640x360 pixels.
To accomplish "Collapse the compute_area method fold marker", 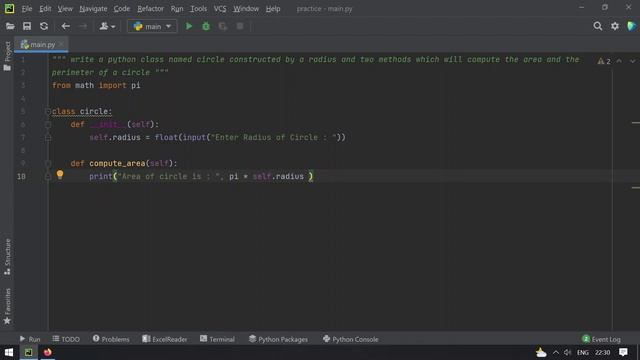I will [48, 163].
